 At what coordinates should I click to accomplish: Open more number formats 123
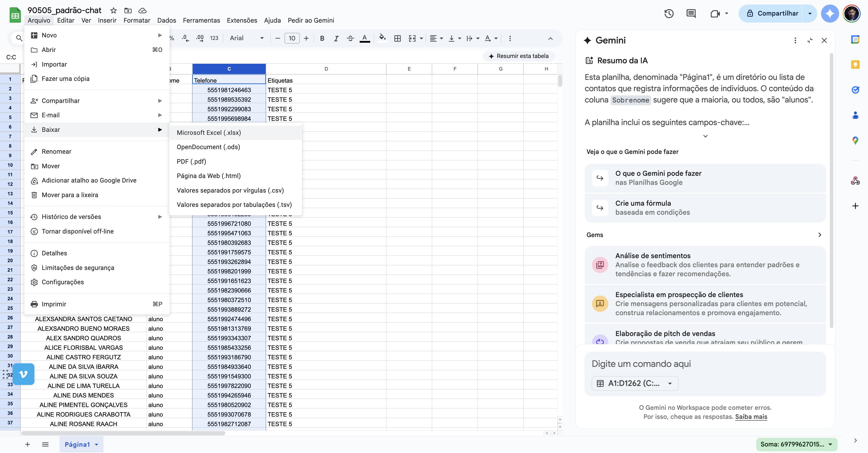[x=214, y=38]
